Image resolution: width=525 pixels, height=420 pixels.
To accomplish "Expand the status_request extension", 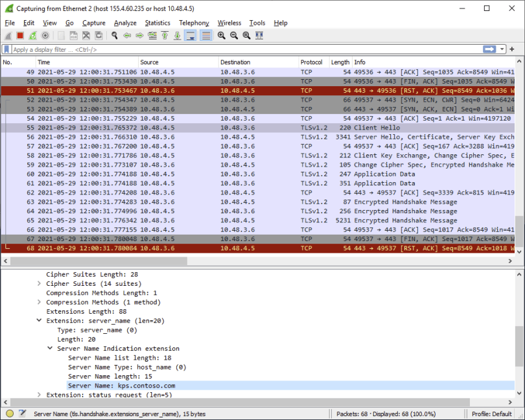I will (39, 394).
